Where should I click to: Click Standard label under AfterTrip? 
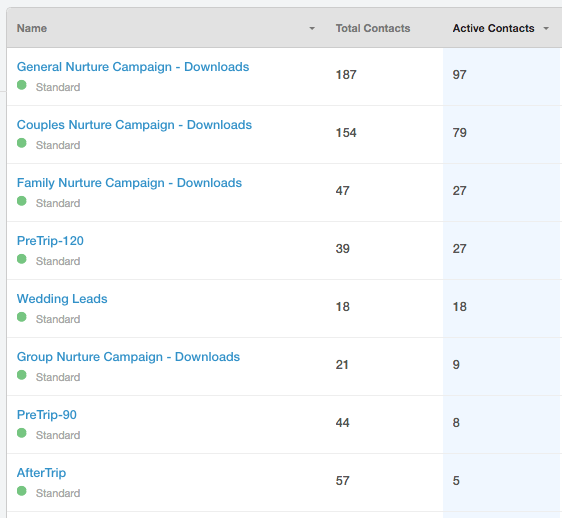click(x=58, y=493)
